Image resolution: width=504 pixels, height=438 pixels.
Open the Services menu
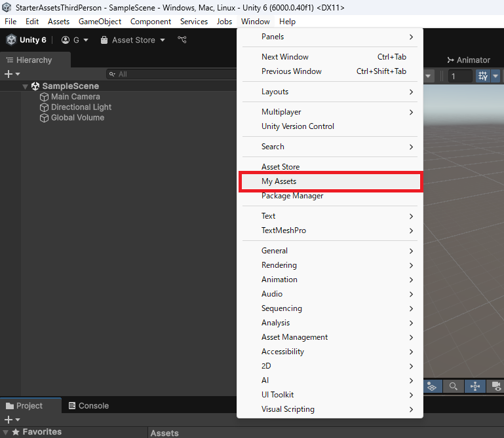point(194,22)
